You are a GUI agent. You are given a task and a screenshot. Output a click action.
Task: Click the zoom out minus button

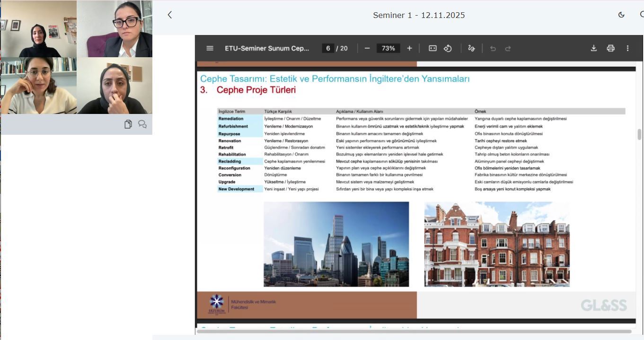367,48
